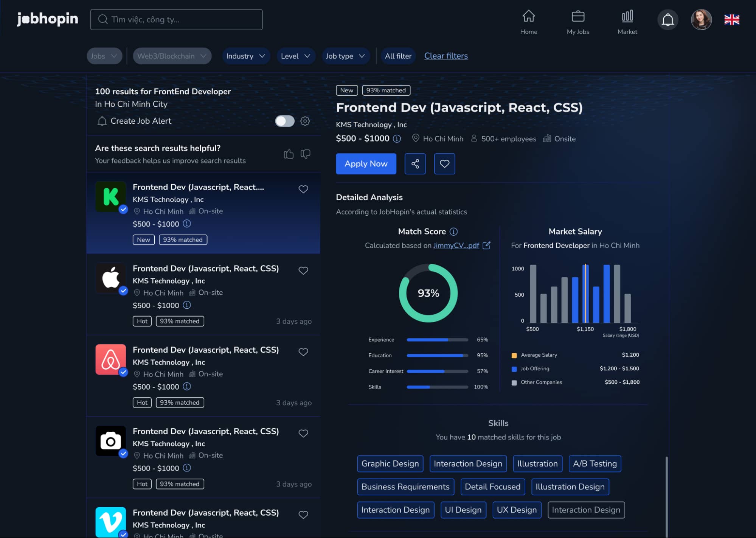Viewport: 756px width, 538px height.
Task: Open My Jobs briefcase icon
Action: (578, 19)
